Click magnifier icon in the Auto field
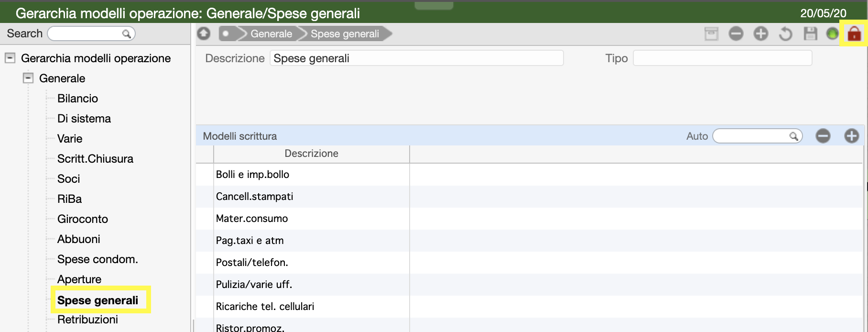Screen dimensions: 868x332 [x=793, y=136]
